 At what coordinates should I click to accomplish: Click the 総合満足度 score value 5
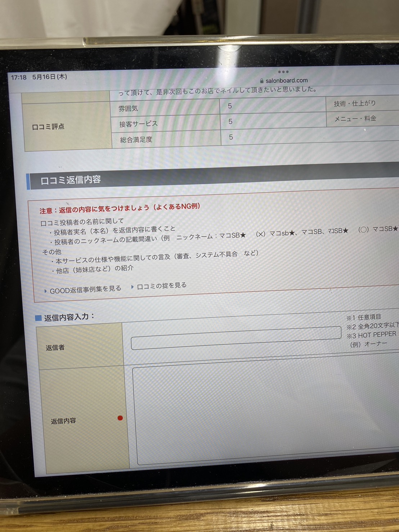coord(231,137)
